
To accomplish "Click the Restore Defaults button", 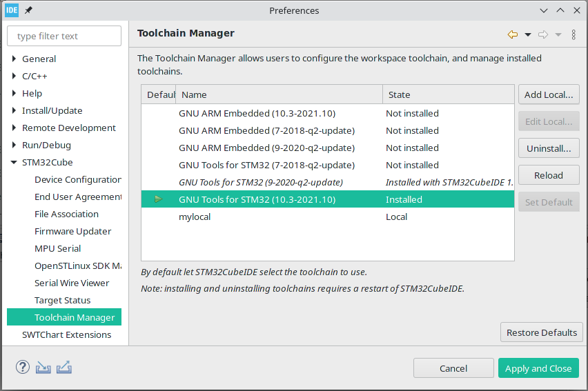I will [x=542, y=332].
